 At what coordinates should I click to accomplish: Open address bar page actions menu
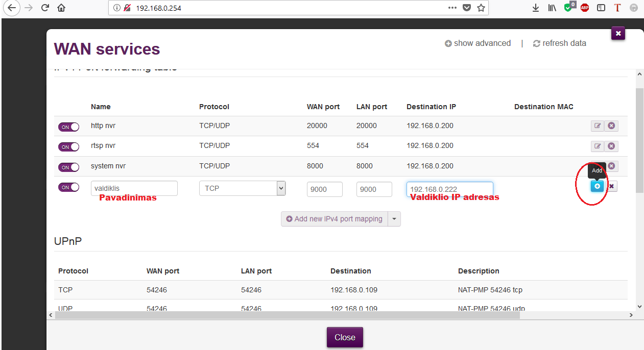click(x=452, y=8)
